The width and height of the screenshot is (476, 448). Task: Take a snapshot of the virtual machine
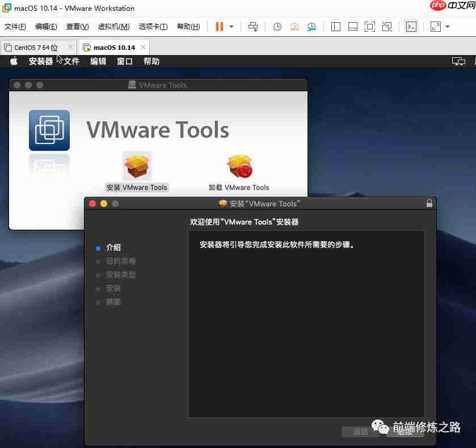pos(277,27)
